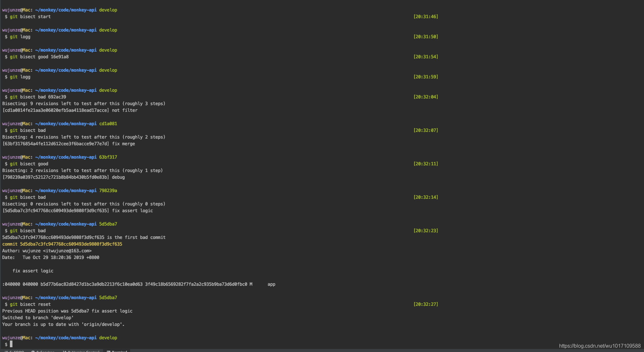Open the CSDN blog link
This screenshot has width=644, height=352.
[x=599, y=345]
